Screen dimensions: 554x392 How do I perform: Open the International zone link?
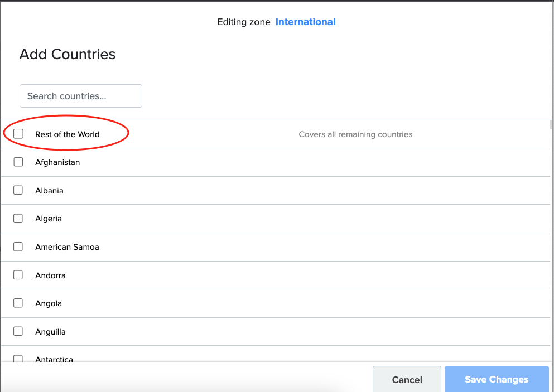pyautogui.click(x=305, y=22)
